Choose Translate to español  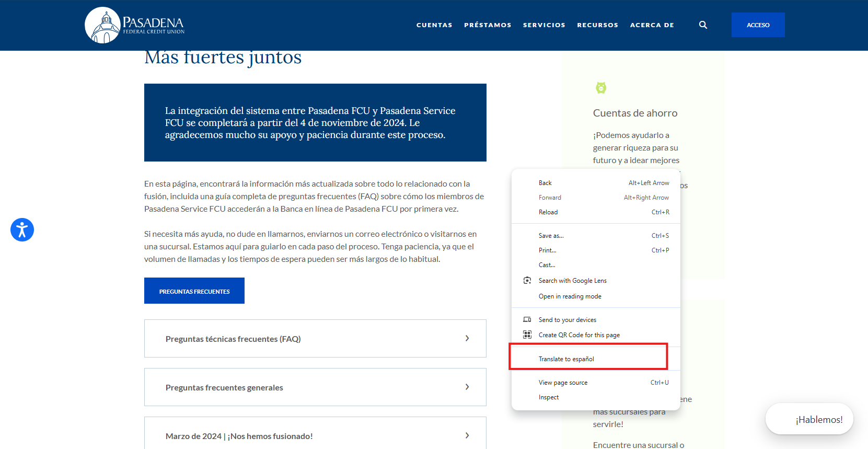(596, 359)
